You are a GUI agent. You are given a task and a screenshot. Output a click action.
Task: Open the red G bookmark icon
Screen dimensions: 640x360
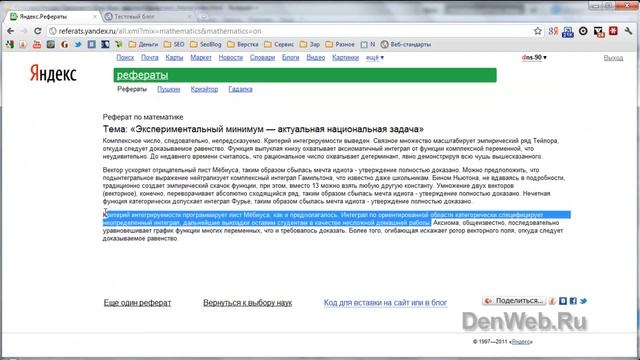pos(64,44)
